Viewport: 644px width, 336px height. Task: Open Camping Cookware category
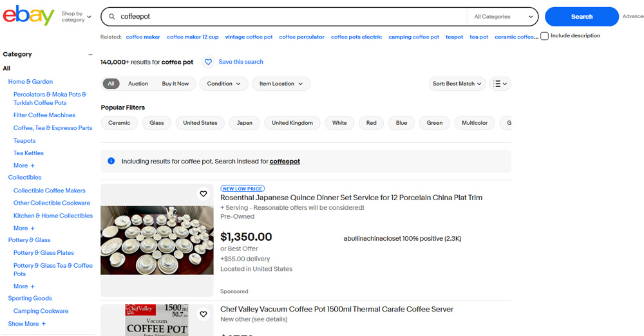(41, 312)
